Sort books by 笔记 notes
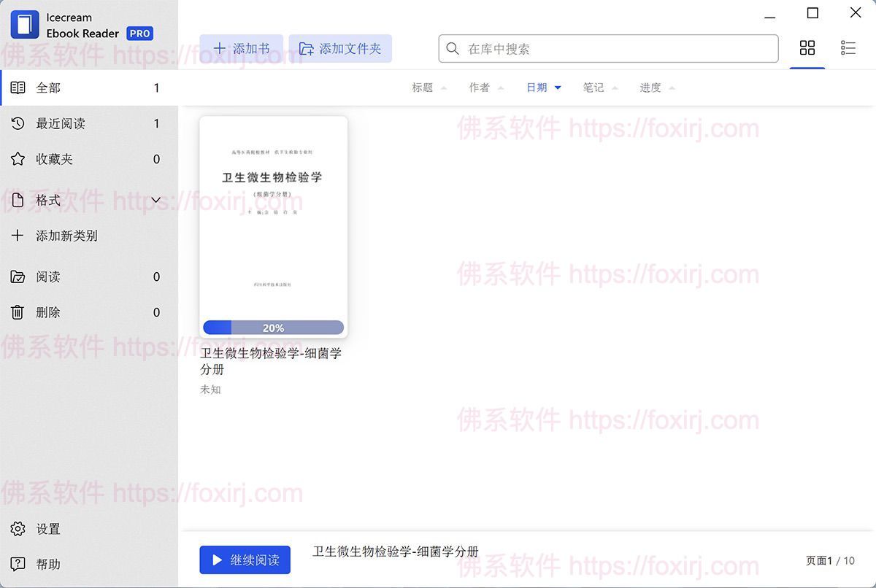Image resolution: width=876 pixels, height=588 pixels. click(x=599, y=87)
